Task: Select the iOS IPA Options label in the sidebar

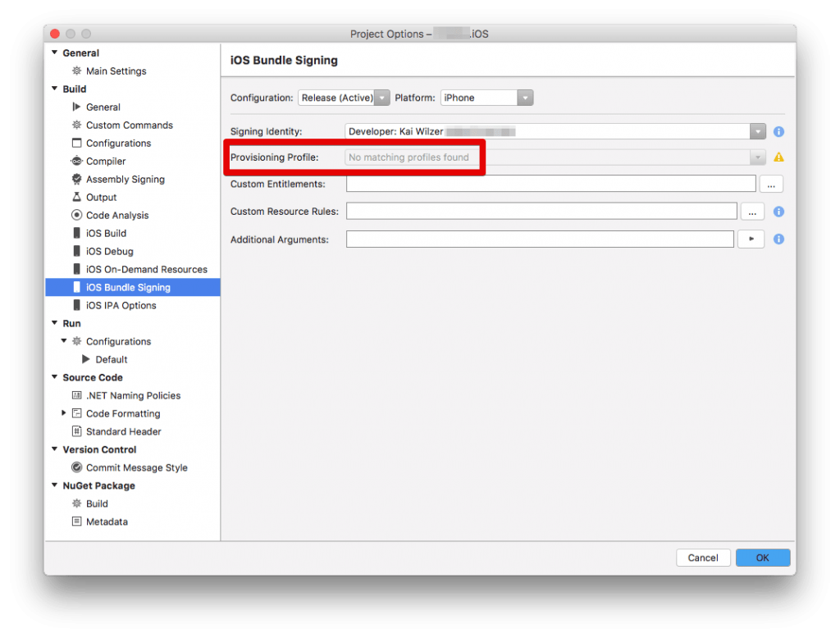Action: click(121, 305)
